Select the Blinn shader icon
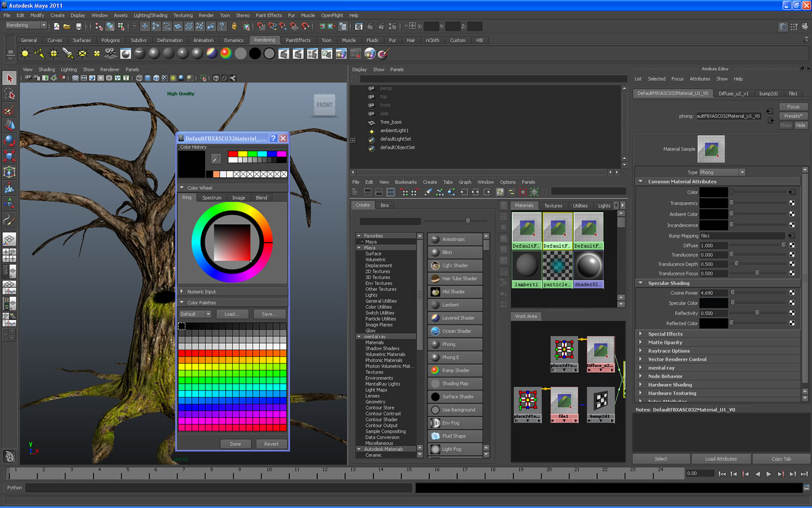812x508 pixels. [x=435, y=253]
